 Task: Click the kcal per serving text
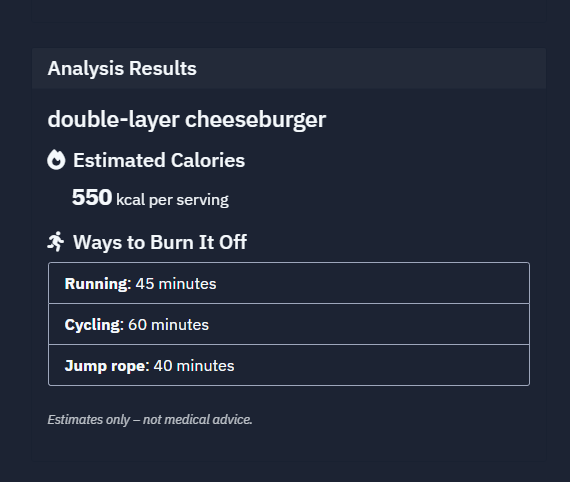click(x=172, y=200)
